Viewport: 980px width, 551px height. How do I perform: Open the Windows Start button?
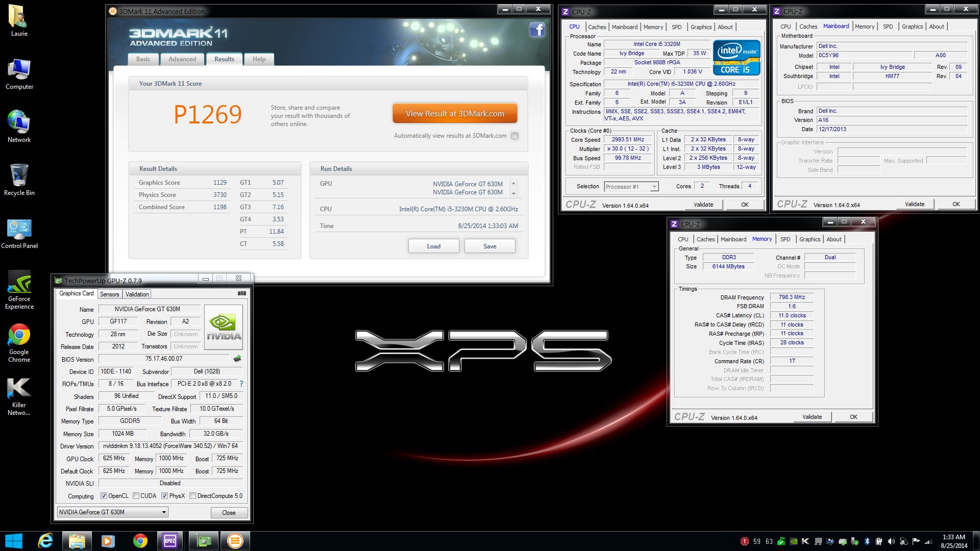coord(14,541)
